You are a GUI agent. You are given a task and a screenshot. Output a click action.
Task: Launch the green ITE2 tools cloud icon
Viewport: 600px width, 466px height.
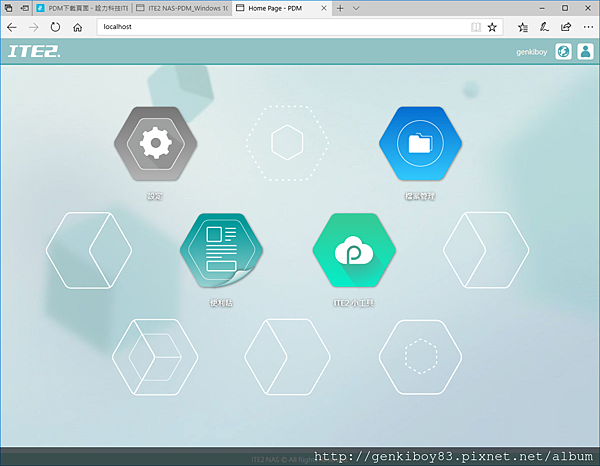[354, 250]
